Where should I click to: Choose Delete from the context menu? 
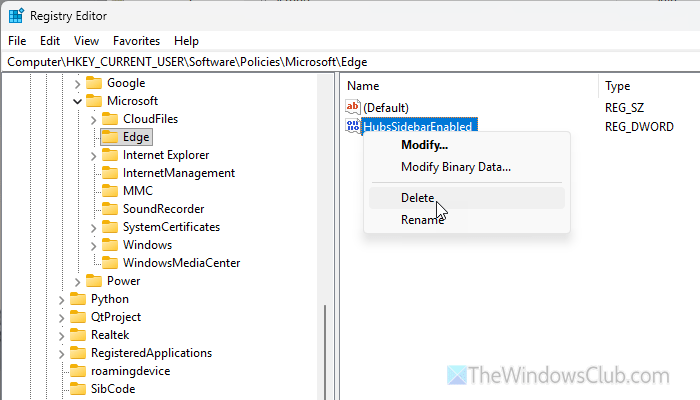pos(467,198)
